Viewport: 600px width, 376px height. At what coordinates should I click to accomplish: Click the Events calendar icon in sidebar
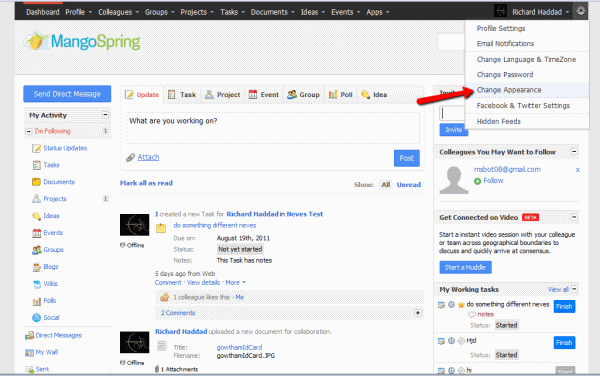36,233
